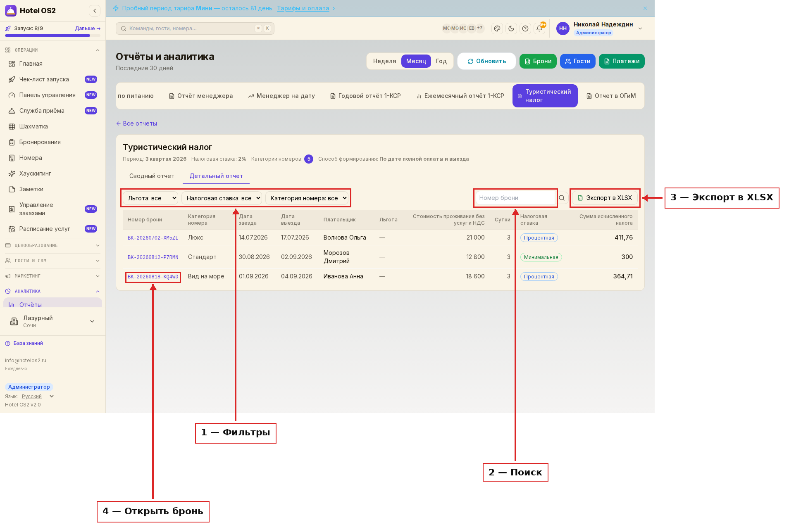The image size is (789, 532).
Task: Follow the Тарифы и оплата link
Action: [x=303, y=8]
